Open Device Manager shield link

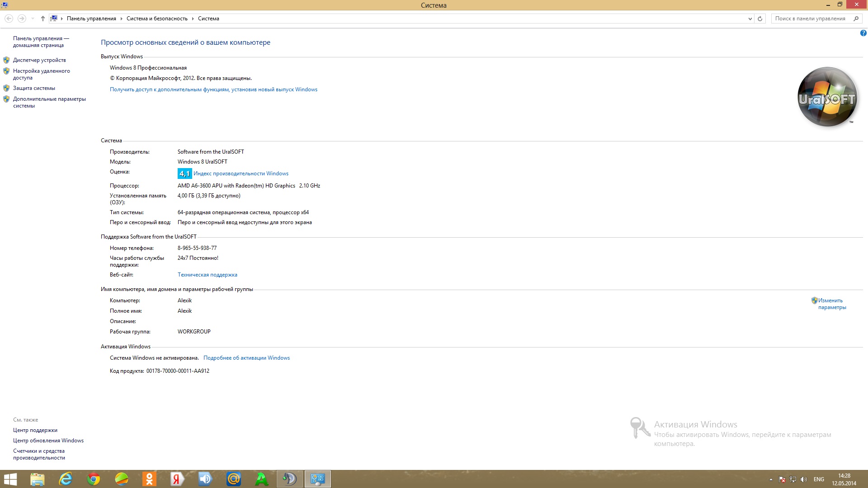click(39, 60)
